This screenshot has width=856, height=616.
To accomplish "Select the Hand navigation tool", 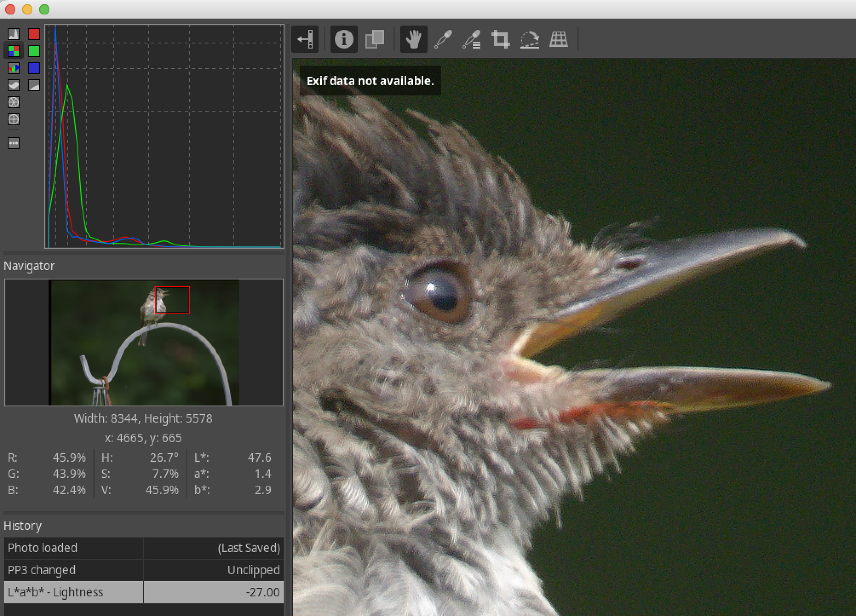I will 414,40.
